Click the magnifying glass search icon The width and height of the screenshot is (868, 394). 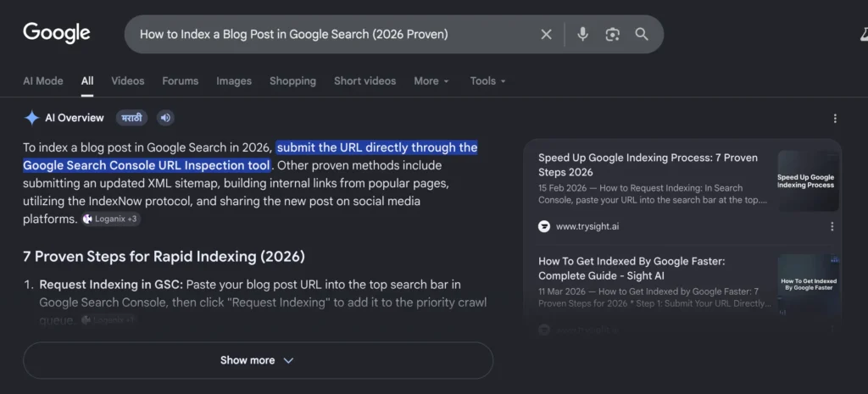pos(642,34)
